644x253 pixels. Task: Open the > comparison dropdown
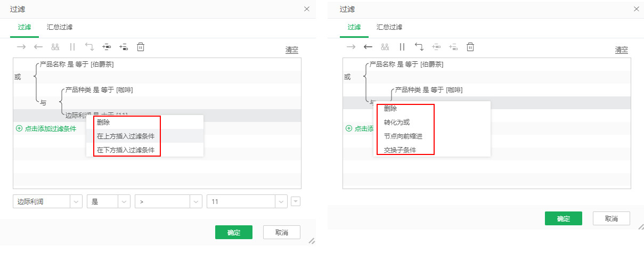[x=197, y=201]
